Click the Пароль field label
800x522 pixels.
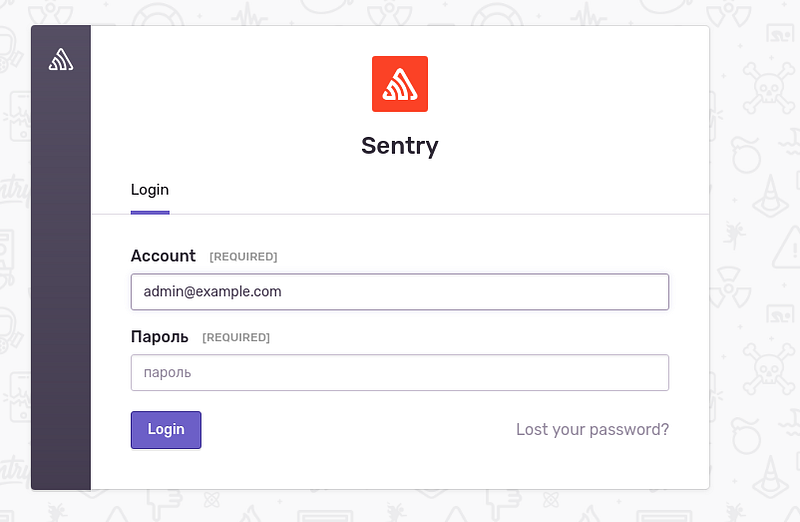point(160,337)
